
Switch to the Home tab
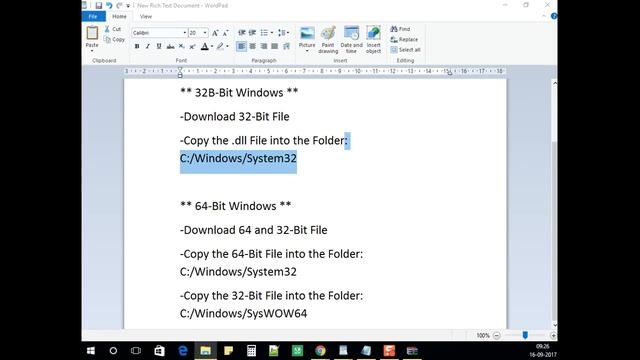click(119, 16)
